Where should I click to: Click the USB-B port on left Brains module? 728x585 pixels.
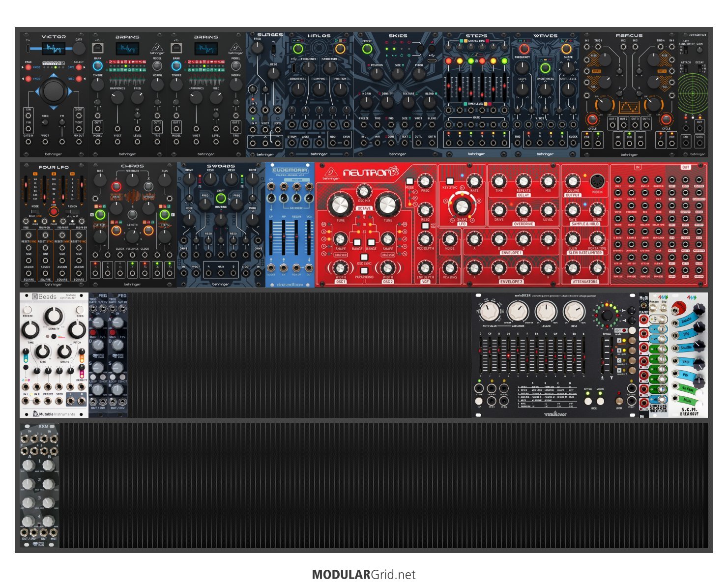click(97, 48)
